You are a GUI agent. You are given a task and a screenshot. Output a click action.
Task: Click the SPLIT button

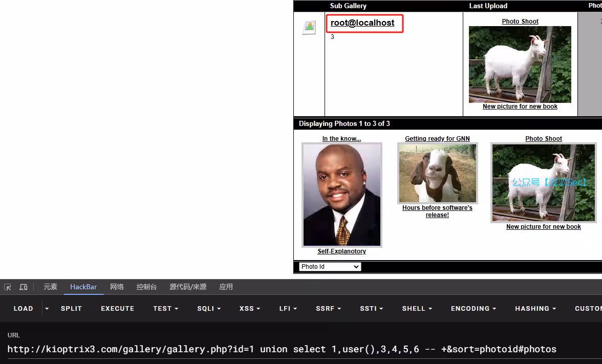click(x=71, y=308)
